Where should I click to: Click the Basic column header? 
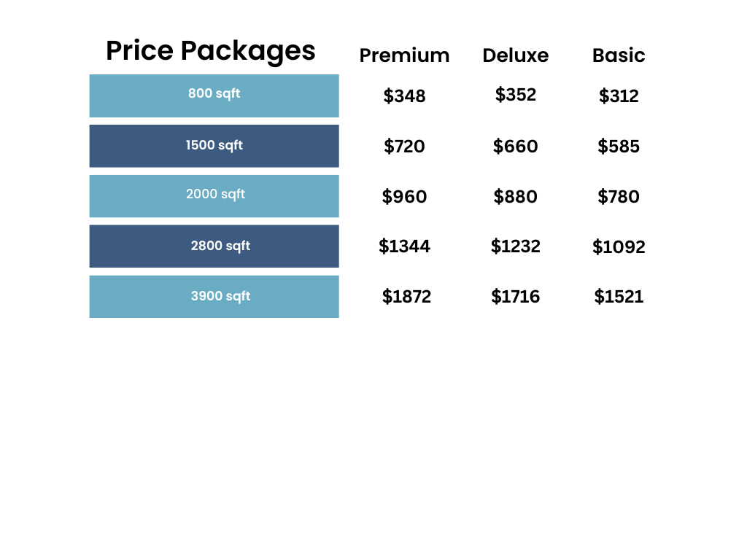(619, 55)
